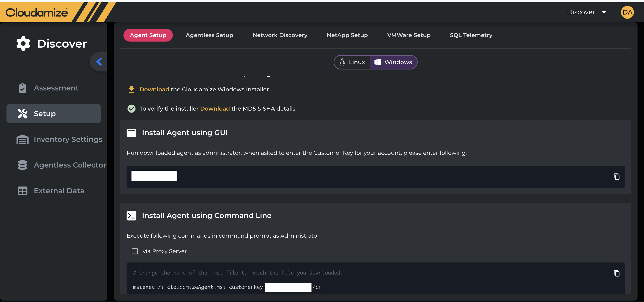Click the Linux penguin icon
This screenshot has width=644, height=302.
[342, 62]
